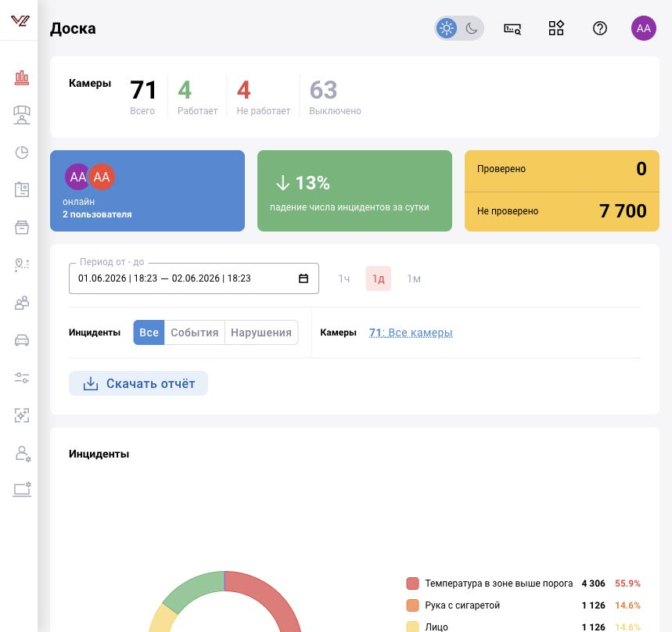
Task: Open the dashboard bar chart sidebar icon
Action: [x=22, y=78]
